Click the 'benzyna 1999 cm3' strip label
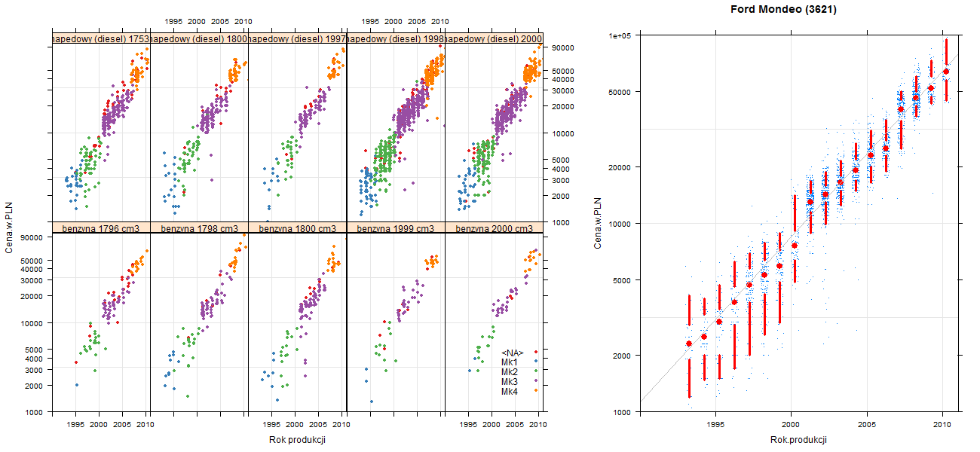 (396, 228)
